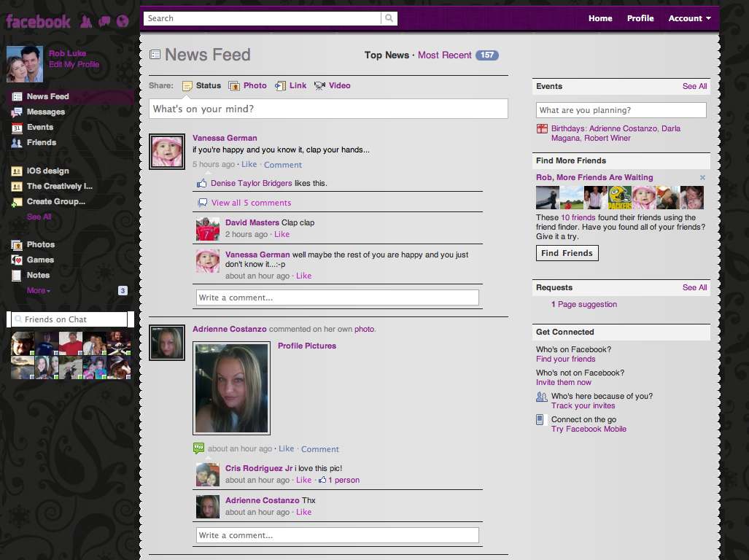
Task: Click thumbs-up icon next to Denise Taylor Bridgers
Action: 201,183
